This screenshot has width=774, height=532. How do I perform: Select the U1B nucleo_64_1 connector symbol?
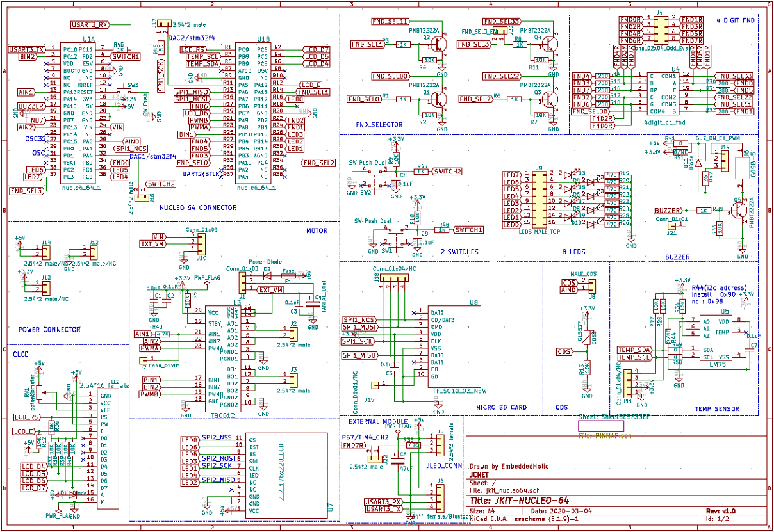[x=252, y=113]
